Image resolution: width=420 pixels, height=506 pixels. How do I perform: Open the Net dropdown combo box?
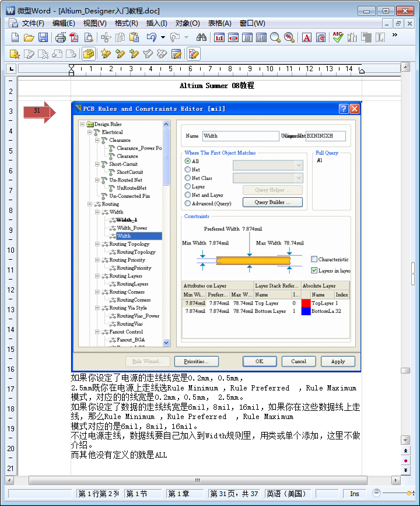tap(268, 166)
